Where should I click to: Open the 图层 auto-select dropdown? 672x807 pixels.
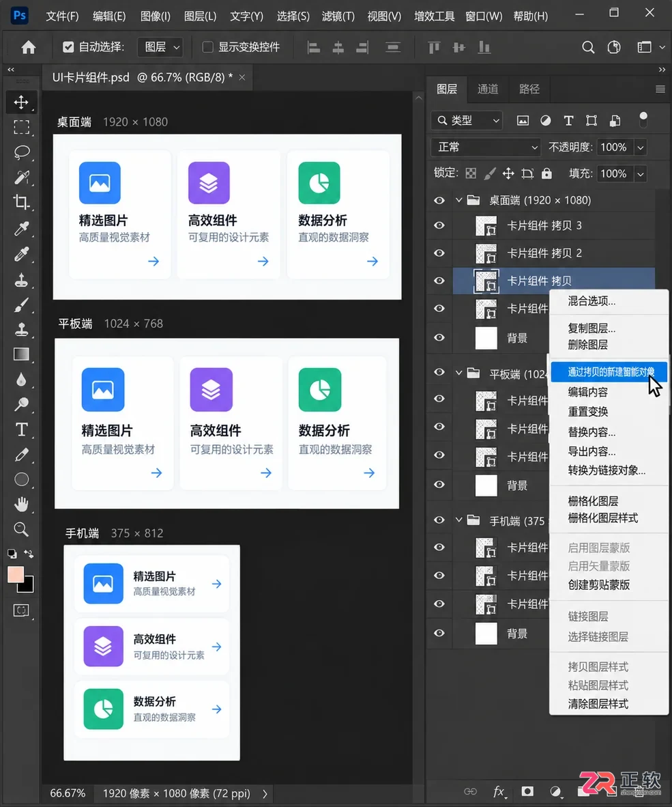160,47
